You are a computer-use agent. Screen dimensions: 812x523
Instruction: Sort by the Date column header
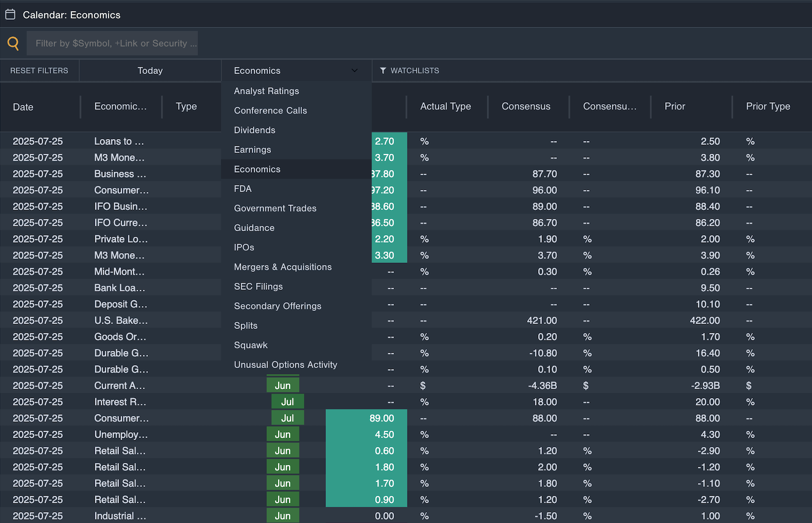coord(23,107)
